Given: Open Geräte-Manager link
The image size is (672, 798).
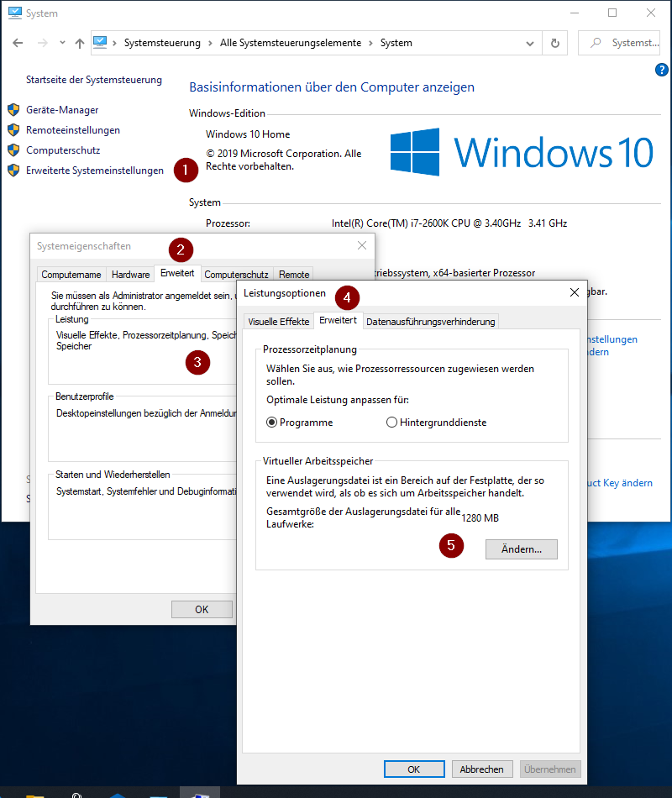Looking at the screenshot, I should tap(62, 110).
